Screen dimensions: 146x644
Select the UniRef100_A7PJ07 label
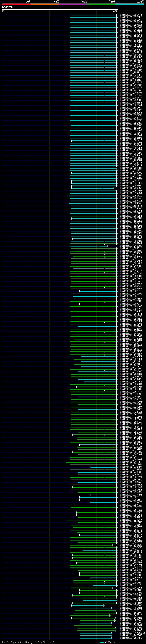pos(131,95)
